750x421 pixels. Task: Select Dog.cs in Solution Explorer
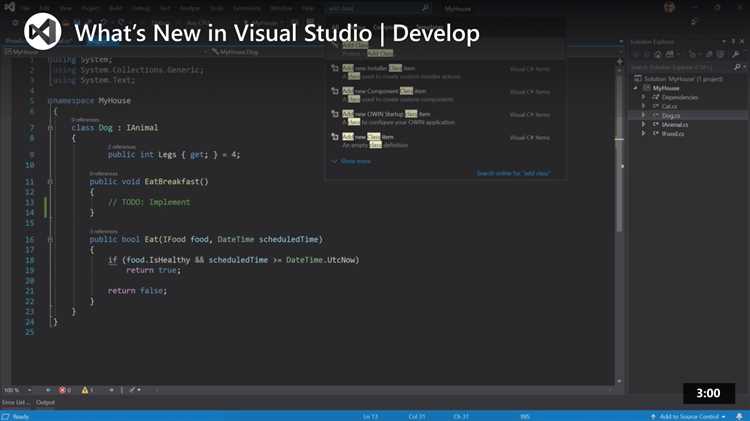click(x=671, y=115)
